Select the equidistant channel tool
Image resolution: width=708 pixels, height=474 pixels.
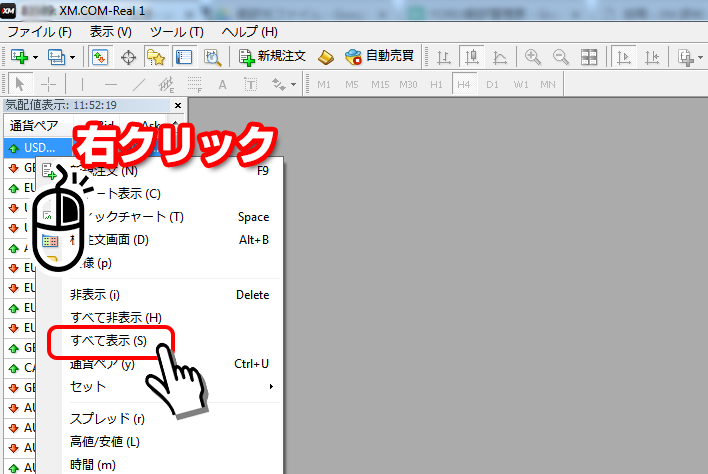(x=167, y=84)
